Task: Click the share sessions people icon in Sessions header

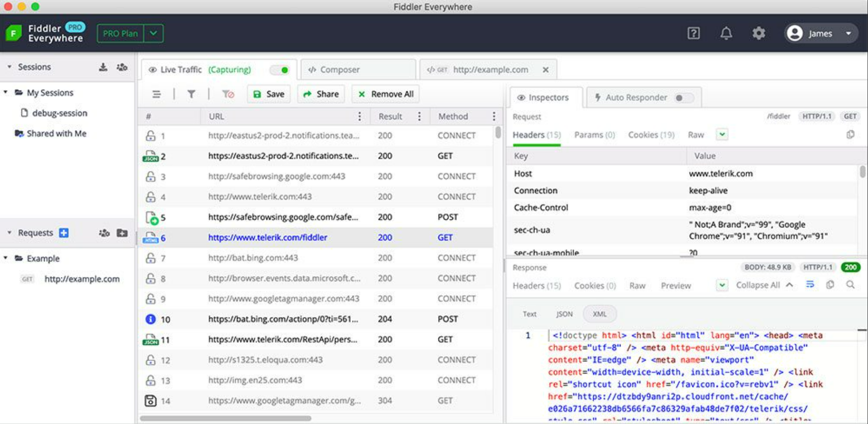Action: pyautogui.click(x=122, y=67)
